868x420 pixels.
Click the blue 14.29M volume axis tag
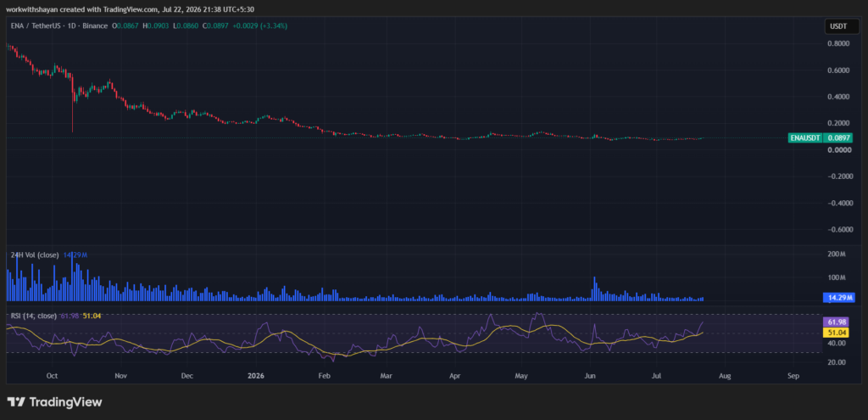(839, 298)
